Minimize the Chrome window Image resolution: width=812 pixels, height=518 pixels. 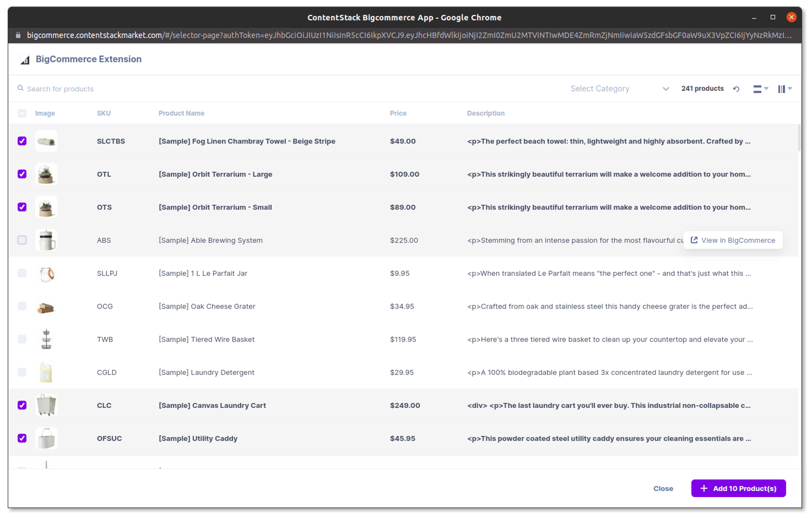coord(754,17)
